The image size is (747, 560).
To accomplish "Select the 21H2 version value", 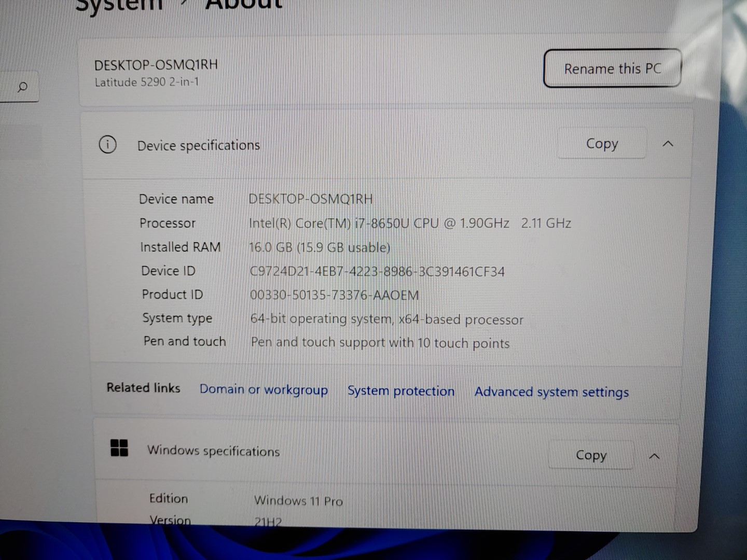I will tap(268, 522).
